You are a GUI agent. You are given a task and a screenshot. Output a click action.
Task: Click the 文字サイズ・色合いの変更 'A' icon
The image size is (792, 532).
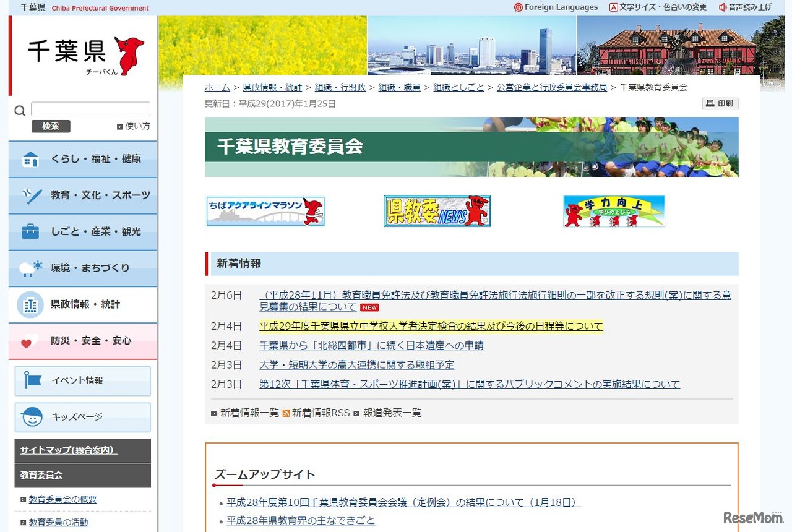tap(613, 7)
